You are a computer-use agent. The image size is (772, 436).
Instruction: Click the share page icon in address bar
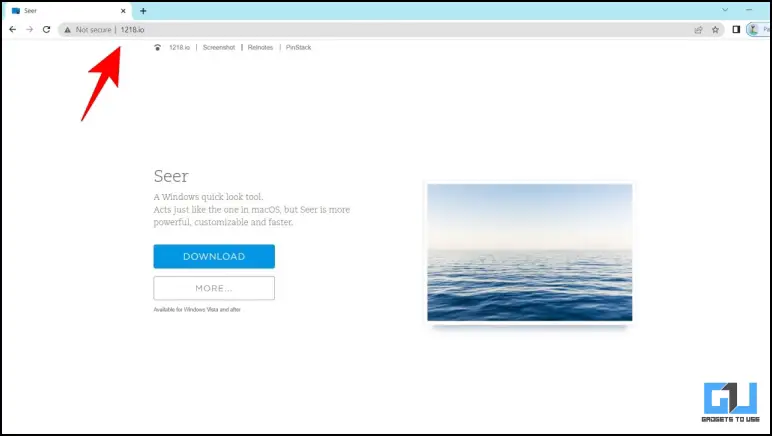pyautogui.click(x=698, y=30)
